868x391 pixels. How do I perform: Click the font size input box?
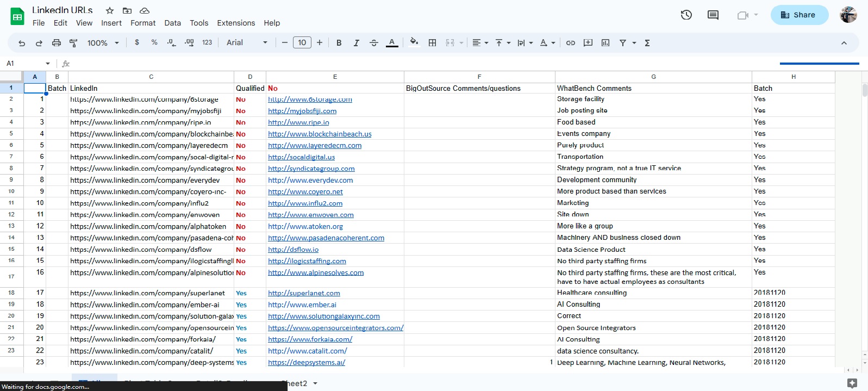(x=302, y=43)
